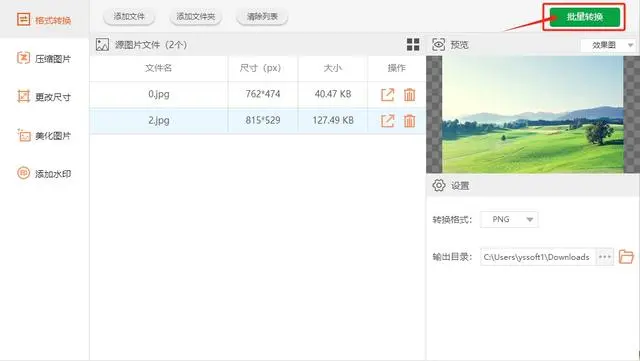Click the 40.47 KB size cell
Screen dimensions: 640x361
point(333,94)
